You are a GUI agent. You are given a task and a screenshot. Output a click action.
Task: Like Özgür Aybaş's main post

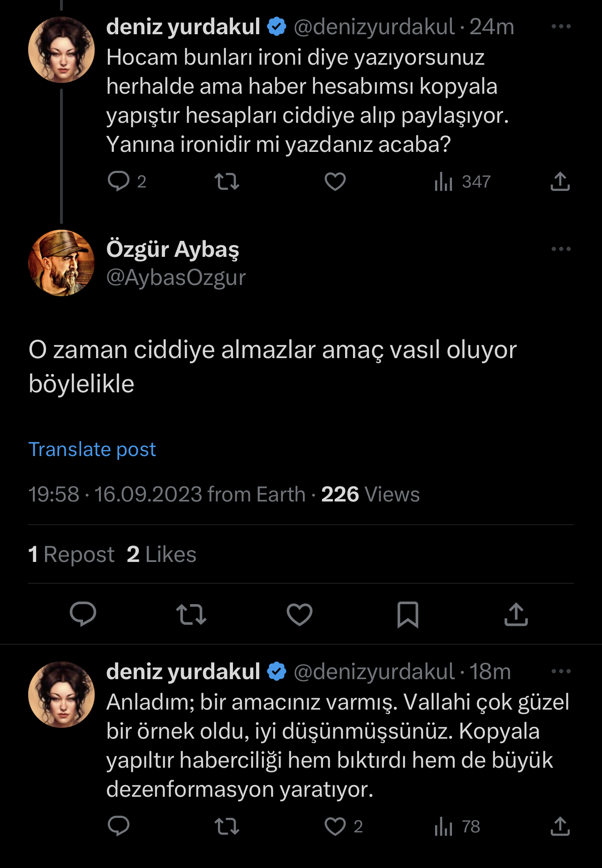pos(300,614)
